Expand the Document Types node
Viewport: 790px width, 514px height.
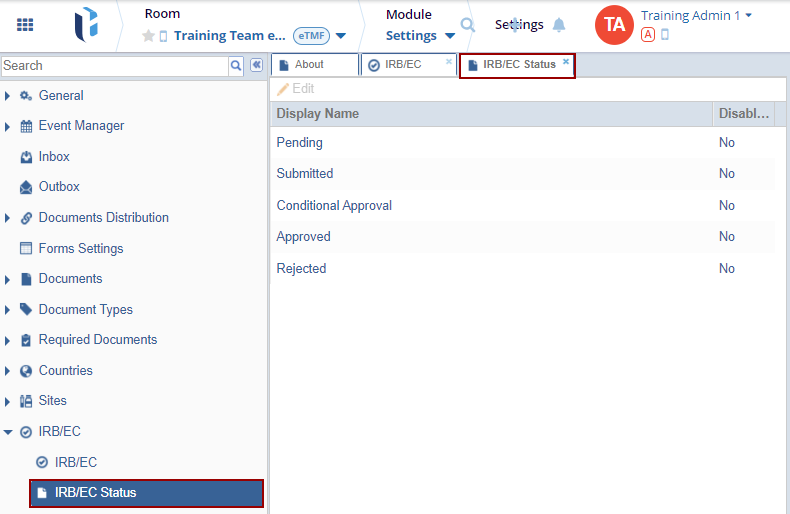tap(8, 310)
